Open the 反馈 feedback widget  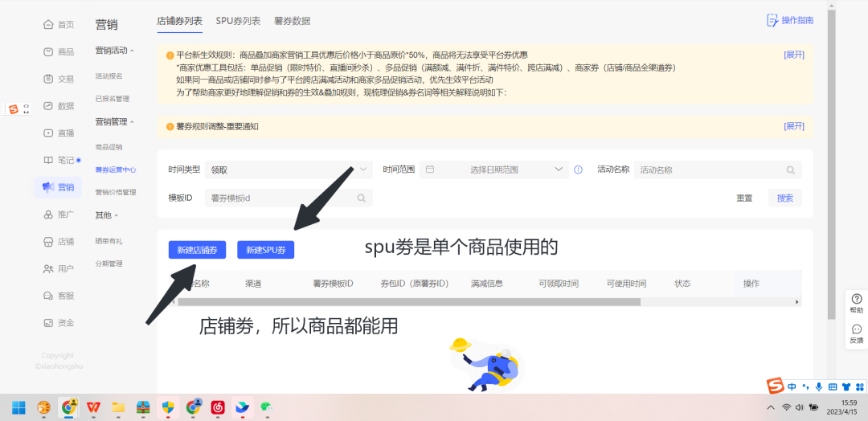click(857, 333)
